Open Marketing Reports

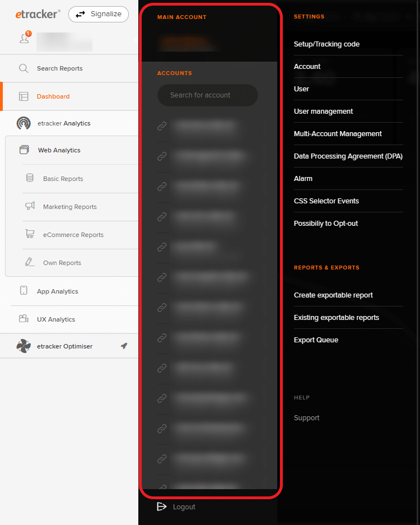coord(70,207)
